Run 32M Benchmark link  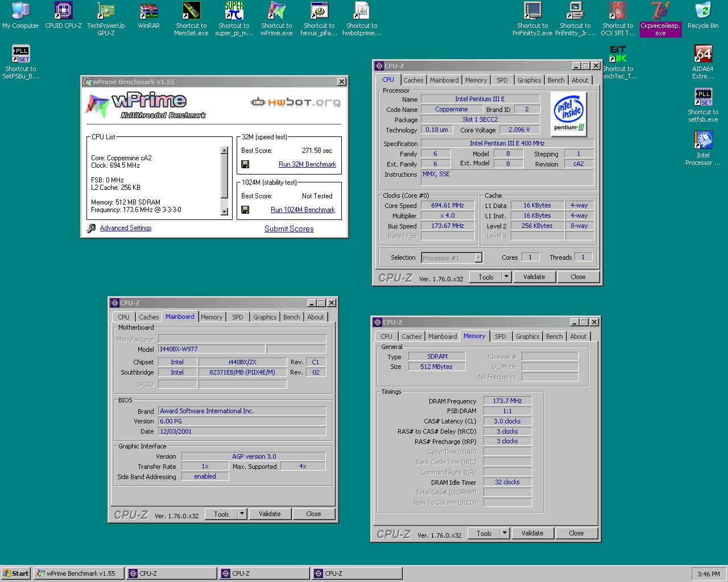coord(307,164)
